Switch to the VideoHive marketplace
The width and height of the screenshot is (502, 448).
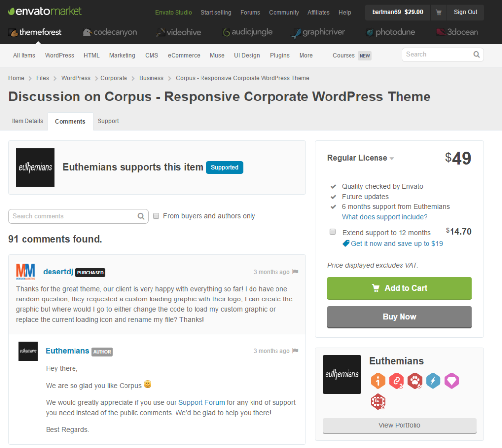click(178, 32)
